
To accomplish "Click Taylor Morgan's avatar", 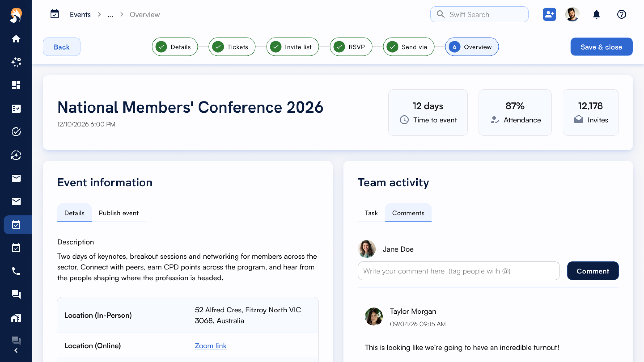I will [x=373, y=316].
